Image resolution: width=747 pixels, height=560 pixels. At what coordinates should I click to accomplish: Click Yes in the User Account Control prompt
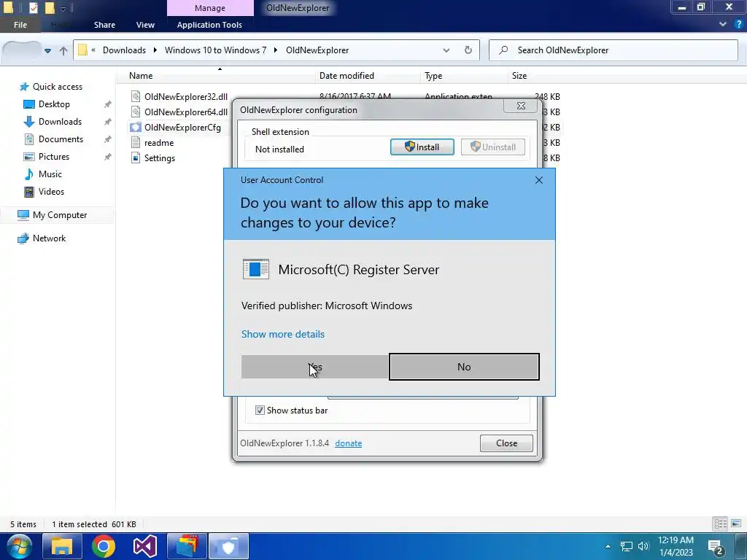point(315,367)
